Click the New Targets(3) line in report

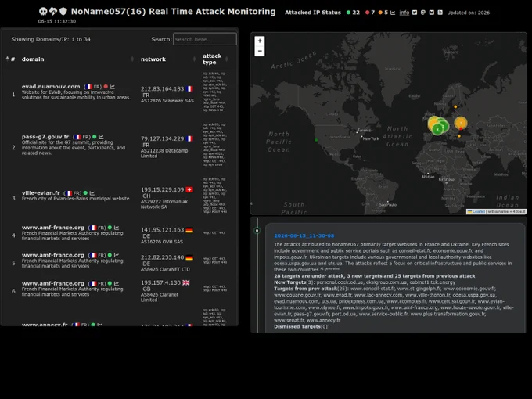click(365, 282)
